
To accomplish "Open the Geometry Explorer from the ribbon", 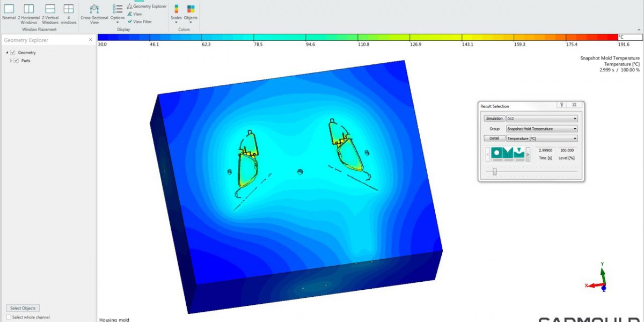I will [147, 6].
